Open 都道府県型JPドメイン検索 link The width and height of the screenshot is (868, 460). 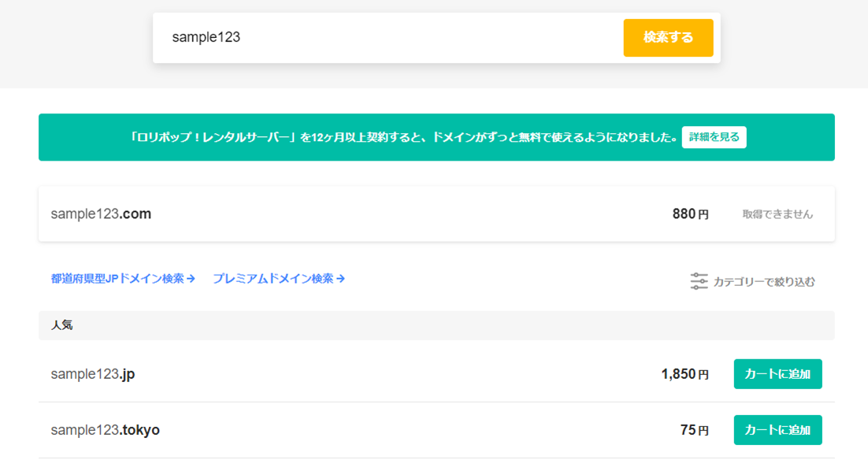point(117,279)
